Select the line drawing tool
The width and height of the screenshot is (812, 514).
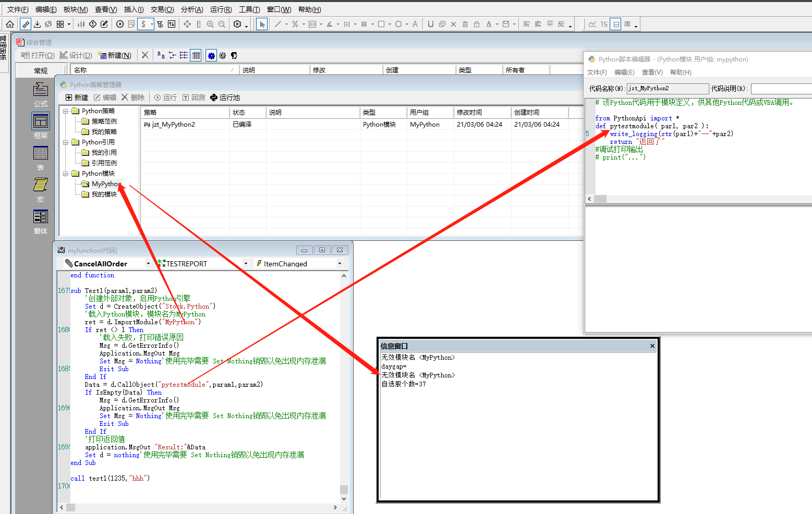(x=278, y=24)
